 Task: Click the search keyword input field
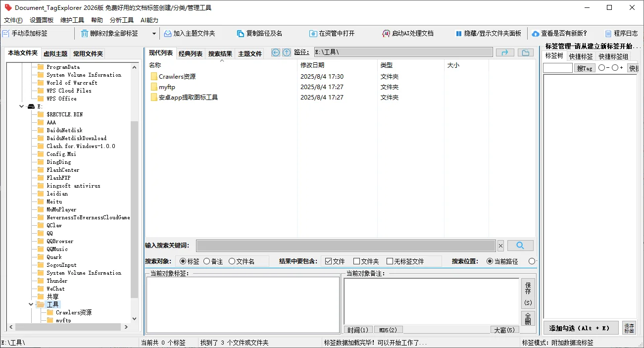click(x=346, y=246)
